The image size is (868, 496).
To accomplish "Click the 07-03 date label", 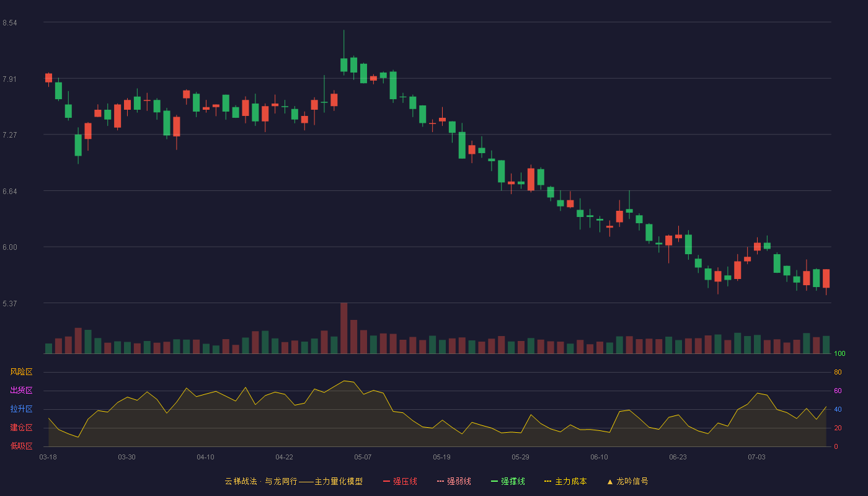I will point(756,457).
